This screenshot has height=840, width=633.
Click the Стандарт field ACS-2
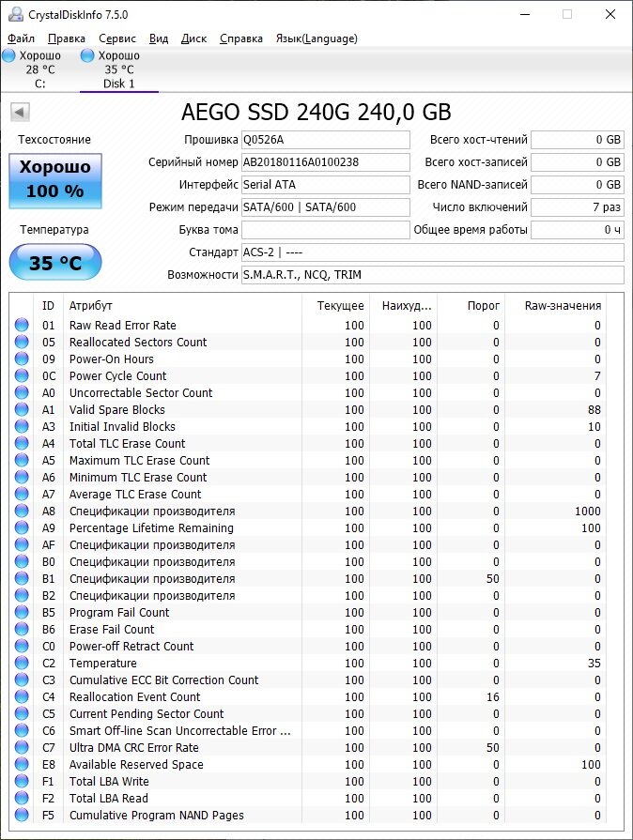pos(433,252)
